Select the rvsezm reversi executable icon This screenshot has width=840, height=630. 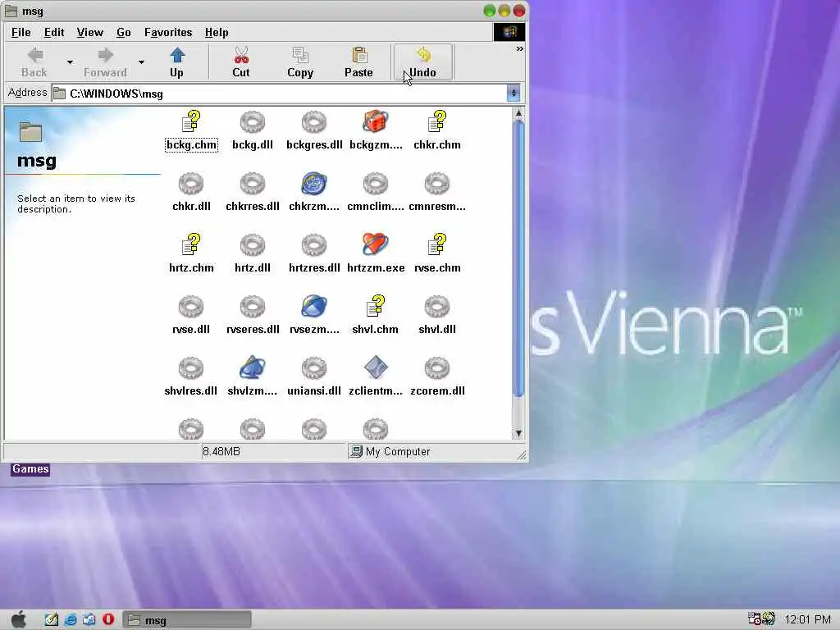tap(314, 307)
